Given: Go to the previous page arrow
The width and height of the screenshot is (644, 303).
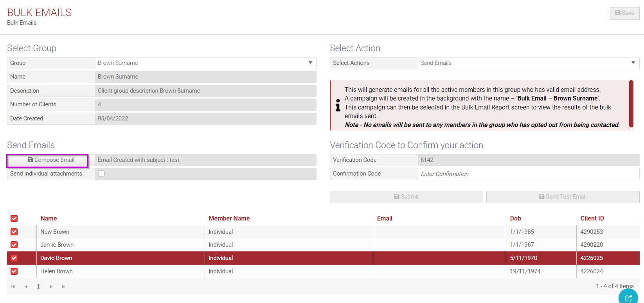Looking at the screenshot, I should pyautogui.click(x=26, y=287).
